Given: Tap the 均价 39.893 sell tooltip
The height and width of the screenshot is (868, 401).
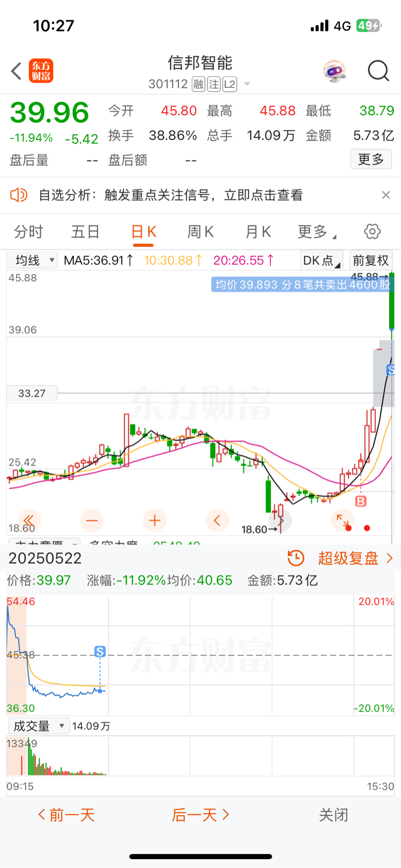Looking at the screenshot, I should pyautogui.click(x=302, y=284).
